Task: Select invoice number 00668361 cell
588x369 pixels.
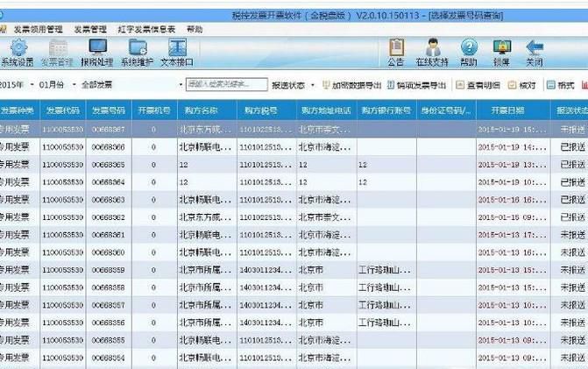Action: (x=109, y=235)
